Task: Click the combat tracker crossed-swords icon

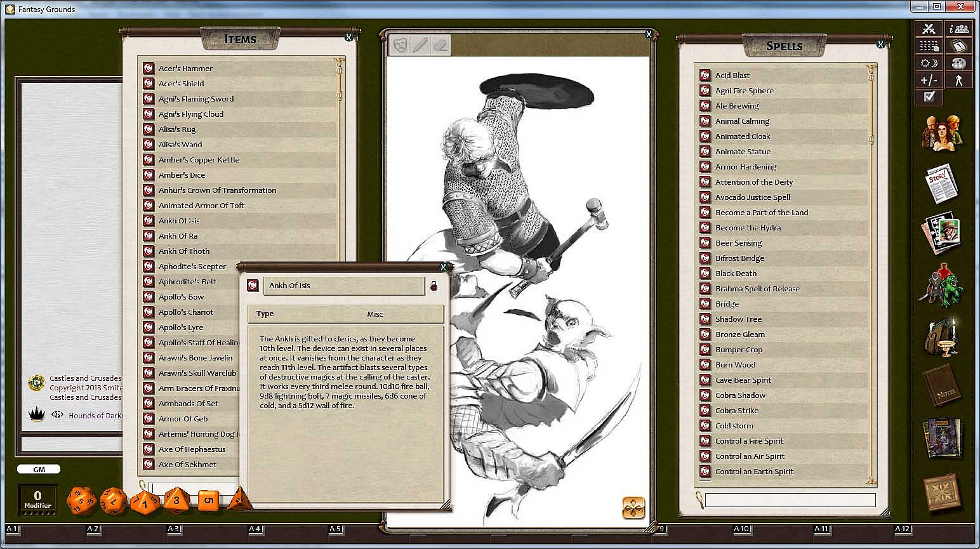Action: pos(929,29)
